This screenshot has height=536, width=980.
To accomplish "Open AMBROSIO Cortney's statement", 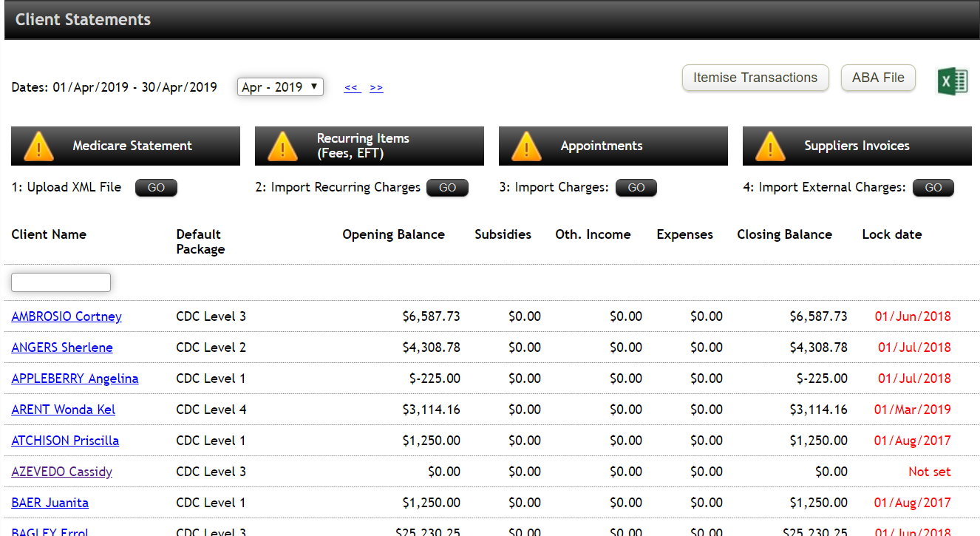I will coord(67,316).
